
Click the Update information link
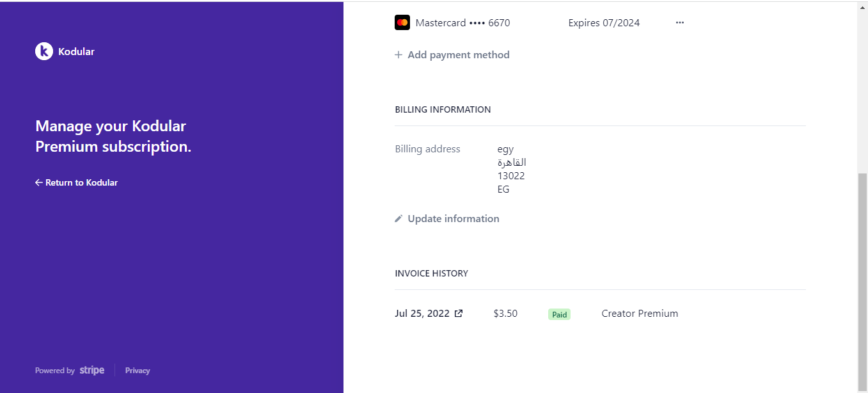pos(447,219)
